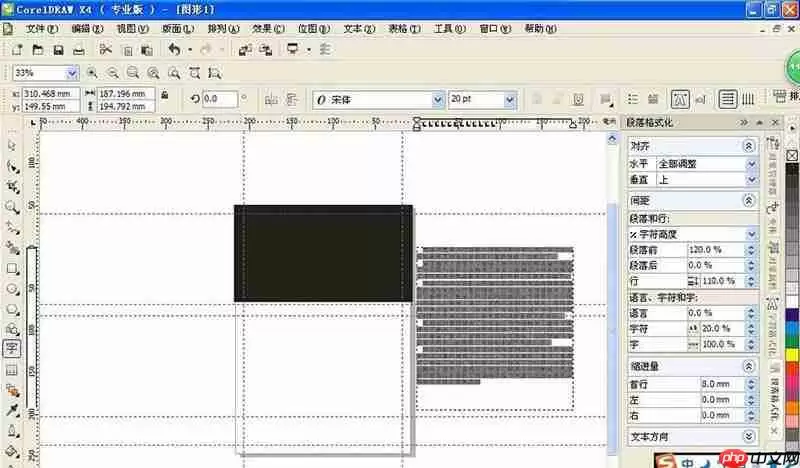This screenshot has height=468, width=800.
Task: Click the 行 spacing 110.0 % field
Action: 722,281
